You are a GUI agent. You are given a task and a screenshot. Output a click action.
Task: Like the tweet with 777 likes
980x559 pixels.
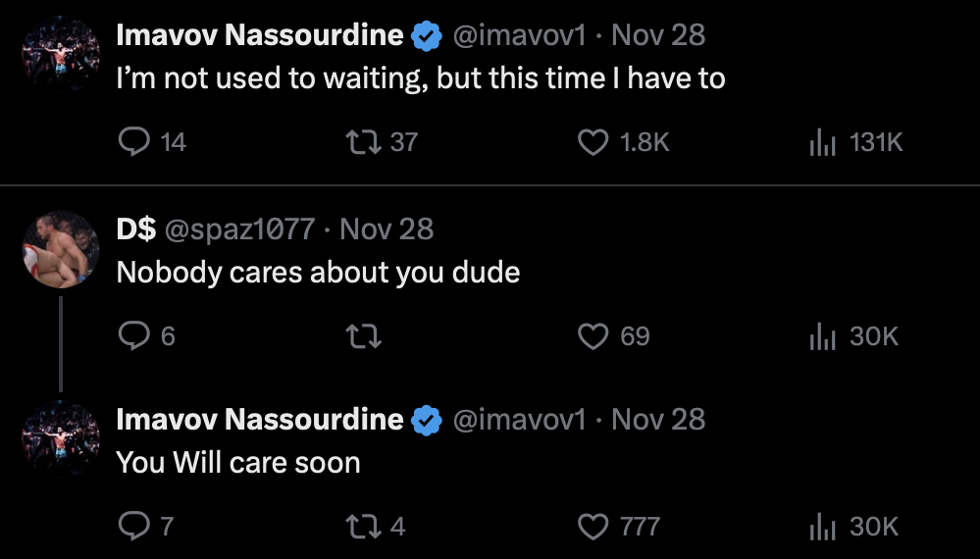coord(593,528)
